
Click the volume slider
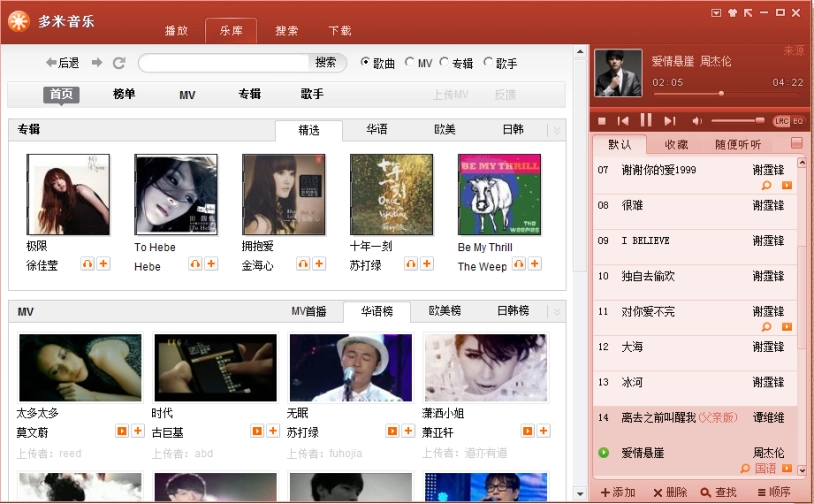click(x=738, y=121)
